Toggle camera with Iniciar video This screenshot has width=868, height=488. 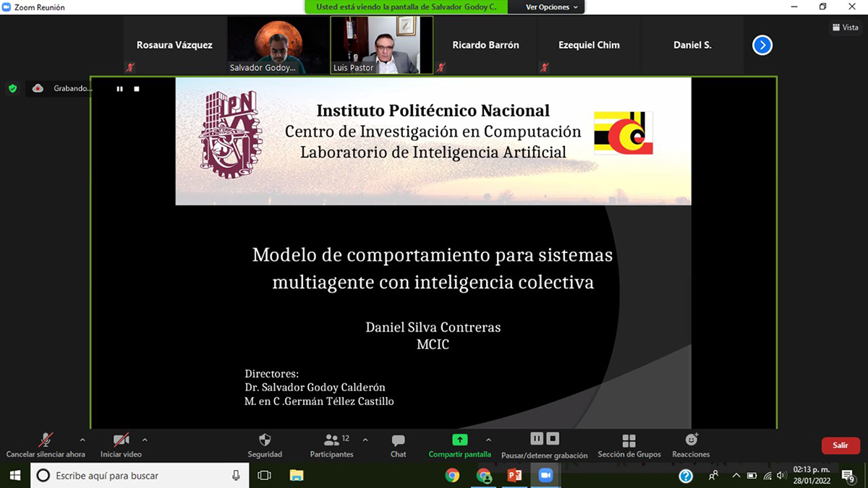(x=121, y=445)
